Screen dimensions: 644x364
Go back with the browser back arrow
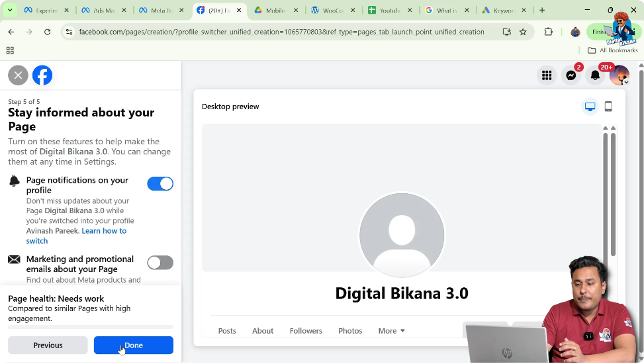coord(11,32)
